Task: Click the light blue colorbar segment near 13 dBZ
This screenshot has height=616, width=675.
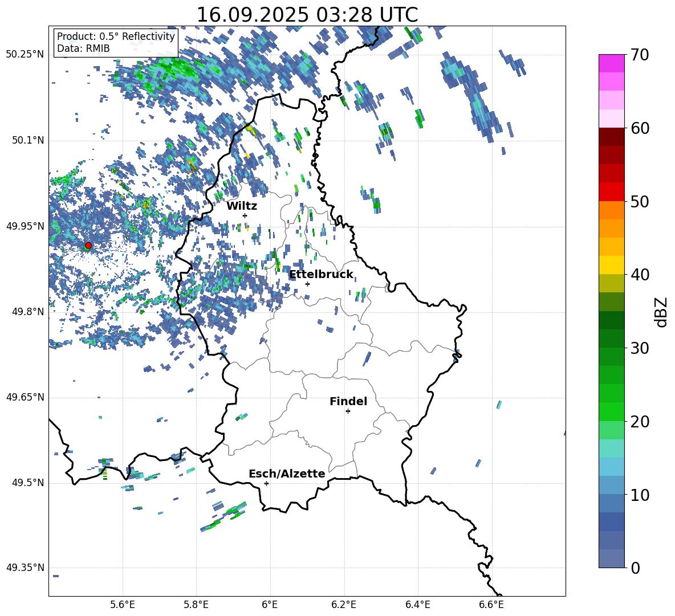Action: click(x=612, y=467)
